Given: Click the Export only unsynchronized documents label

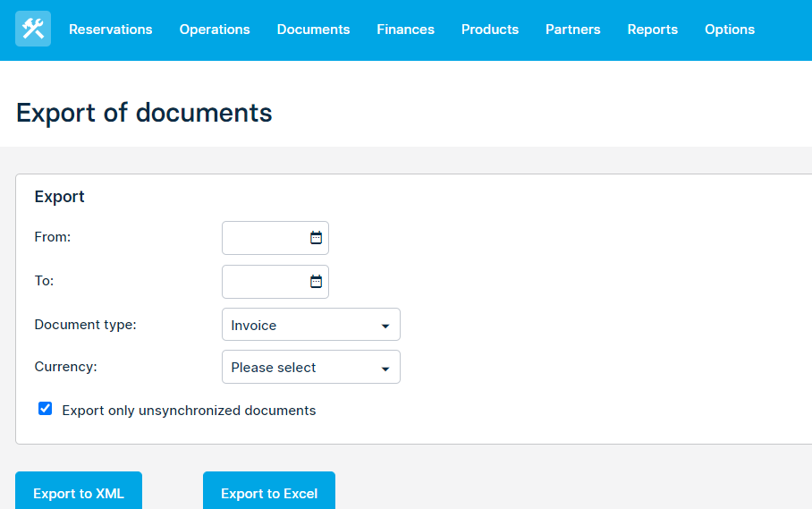Looking at the screenshot, I should [x=189, y=411].
